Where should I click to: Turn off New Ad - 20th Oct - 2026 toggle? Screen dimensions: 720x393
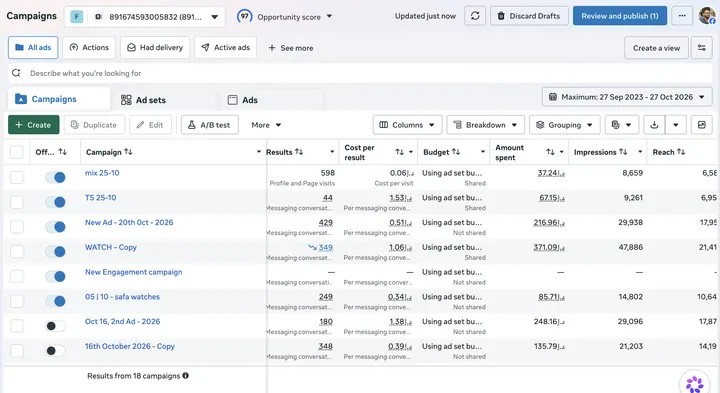(x=55, y=227)
